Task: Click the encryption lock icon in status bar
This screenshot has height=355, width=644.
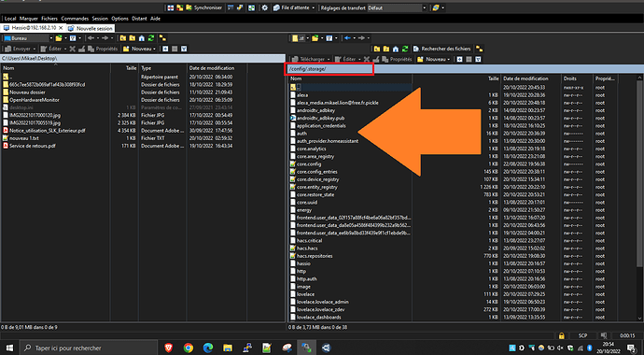Action: tap(562, 335)
